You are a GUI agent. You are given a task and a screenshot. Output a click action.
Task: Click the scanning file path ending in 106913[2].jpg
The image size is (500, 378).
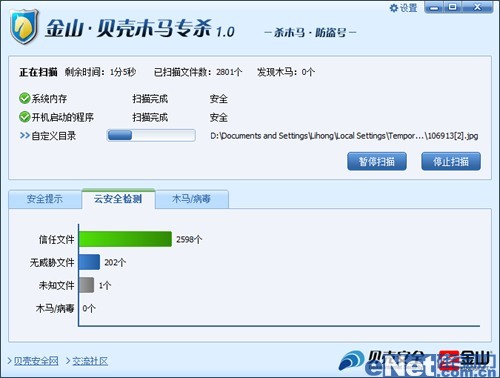tap(344, 136)
